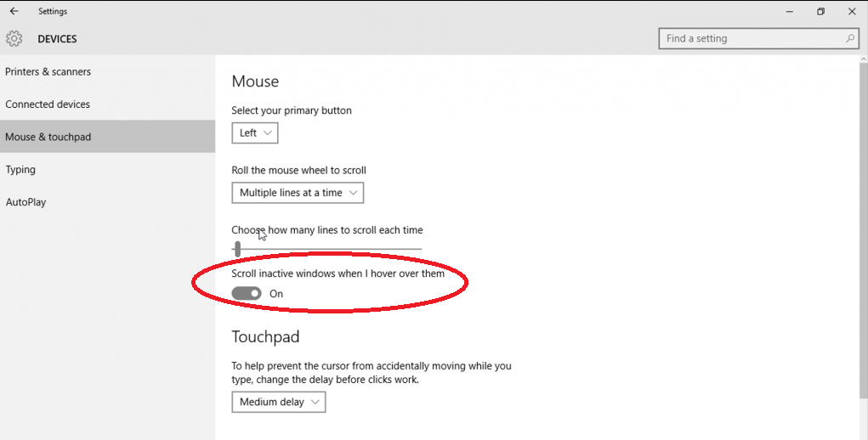
Task: Close the Settings window
Action: [852, 12]
